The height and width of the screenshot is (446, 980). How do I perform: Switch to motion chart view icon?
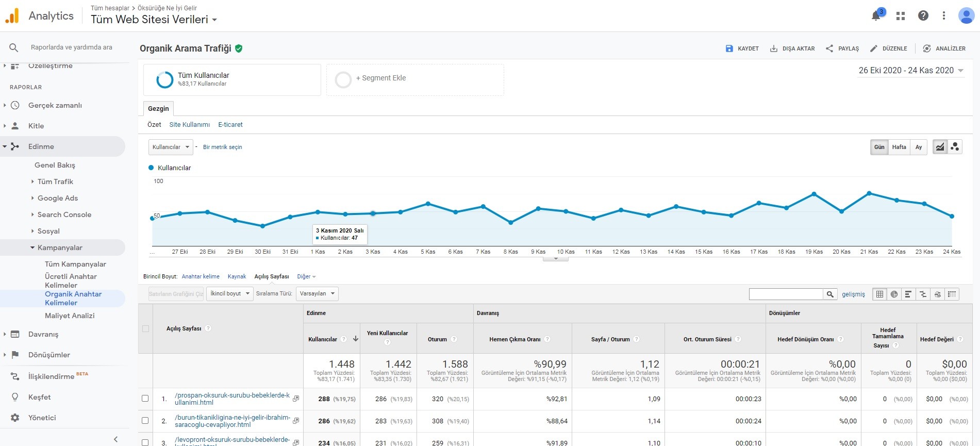tap(955, 147)
